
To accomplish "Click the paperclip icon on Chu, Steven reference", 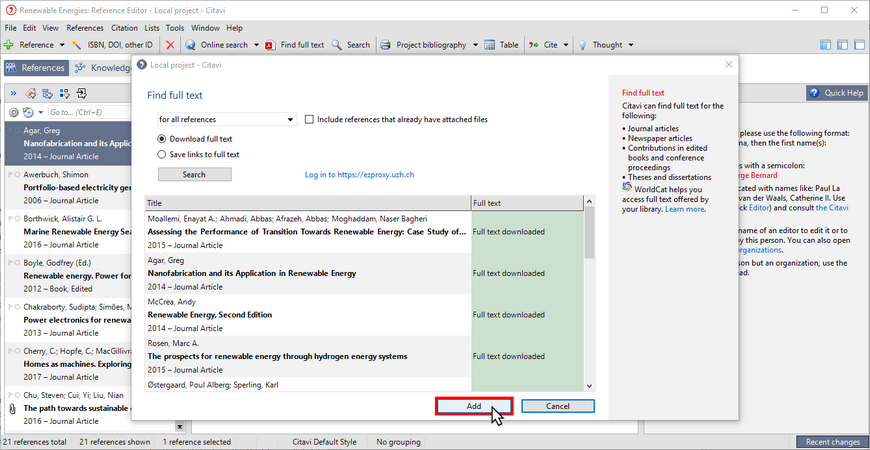I will [x=12, y=408].
